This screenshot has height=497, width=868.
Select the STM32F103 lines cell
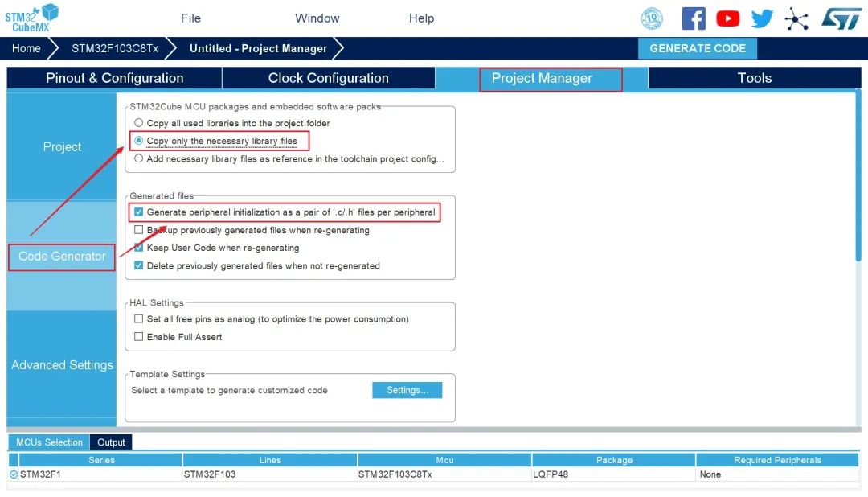[x=270, y=474]
